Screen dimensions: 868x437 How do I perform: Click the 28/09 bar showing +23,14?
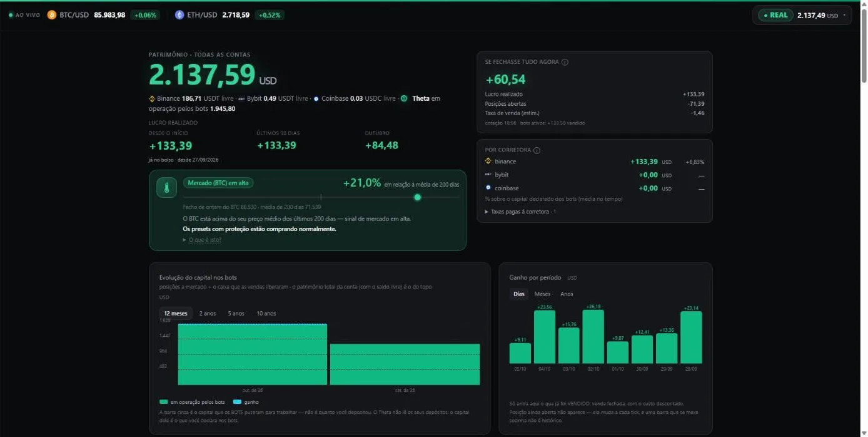pyautogui.click(x=691, y=337)
